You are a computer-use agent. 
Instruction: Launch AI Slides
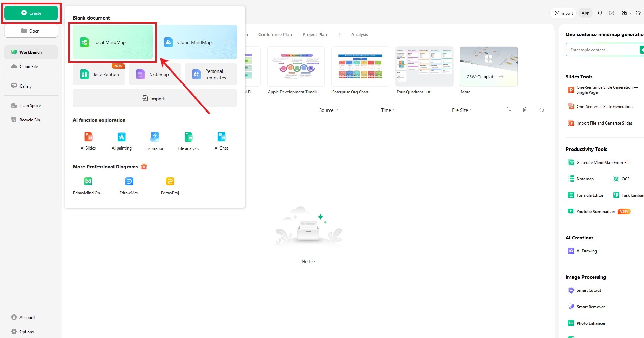click(88, 141)
